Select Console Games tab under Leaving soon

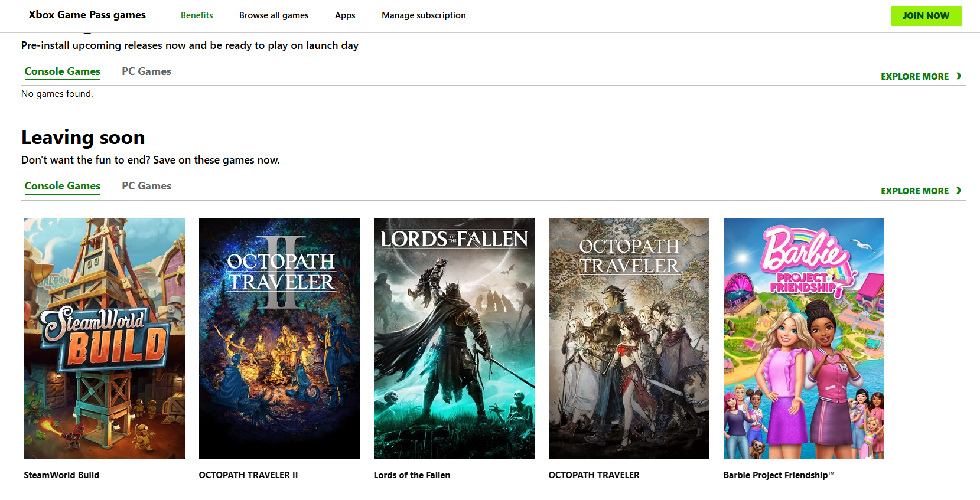click(63, 186)
